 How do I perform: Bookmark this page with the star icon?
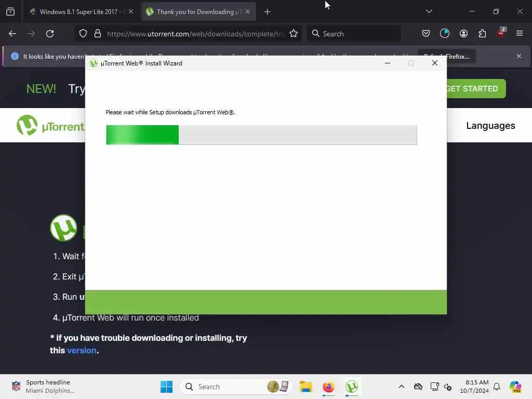click(x=294, y=34)
